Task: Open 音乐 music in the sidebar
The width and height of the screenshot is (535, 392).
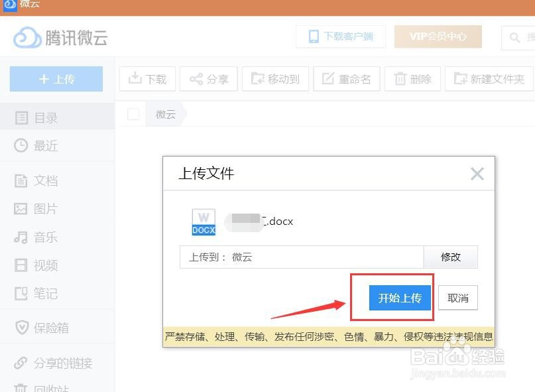Action: click(x=57, y=237)
